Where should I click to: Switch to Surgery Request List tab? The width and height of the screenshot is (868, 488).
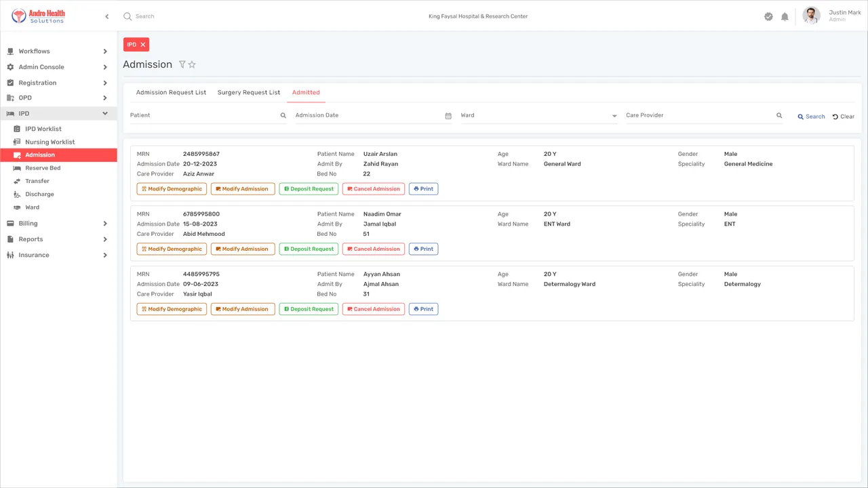249,92
